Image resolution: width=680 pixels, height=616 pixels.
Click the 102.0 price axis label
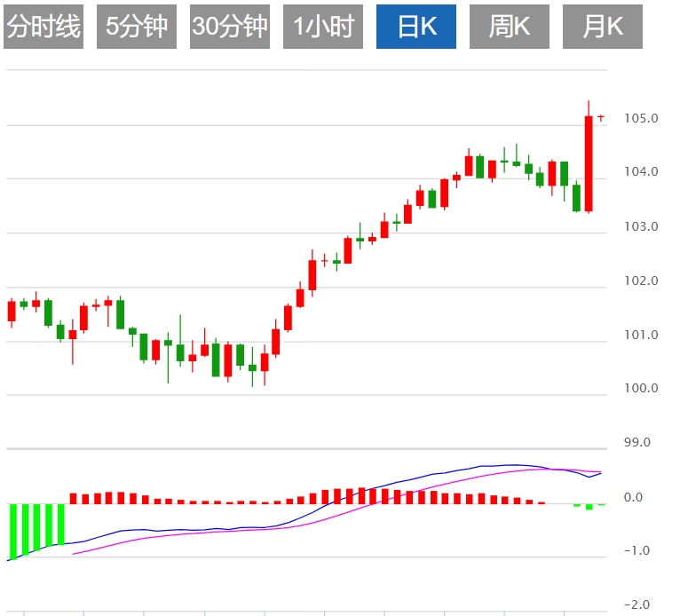(x=639, y=281)
